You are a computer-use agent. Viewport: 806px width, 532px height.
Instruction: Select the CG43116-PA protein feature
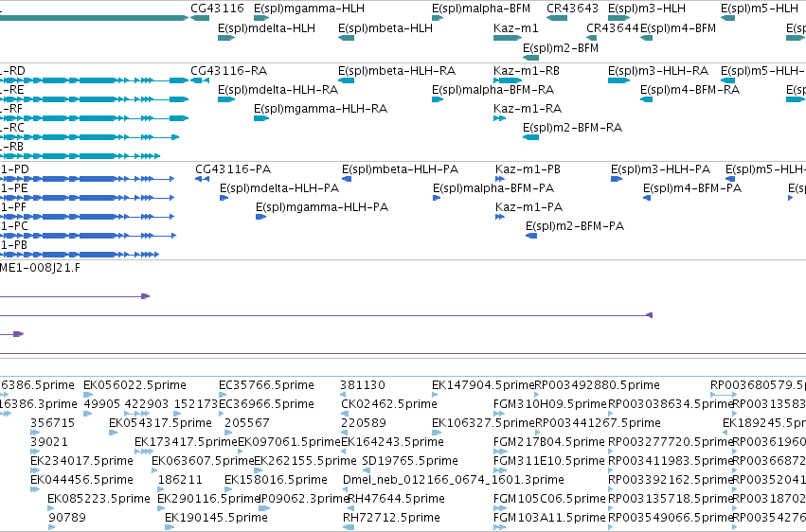click(x=202, y=179)
